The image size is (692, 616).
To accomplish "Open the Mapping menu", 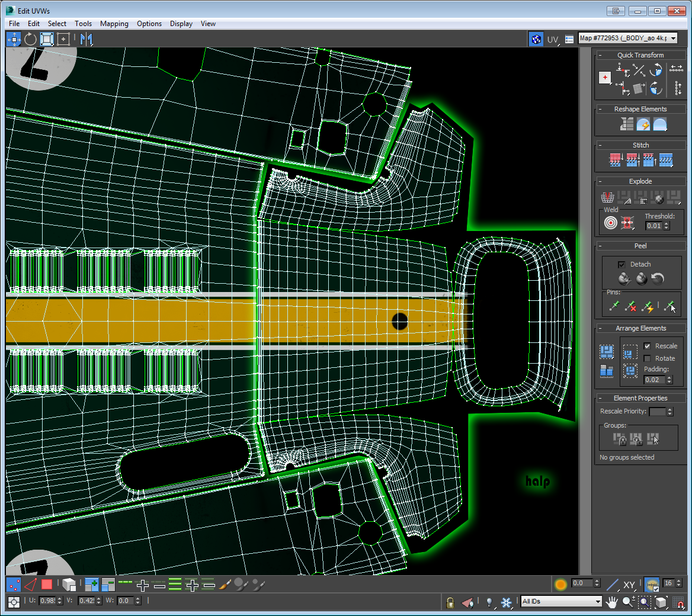I will 114,24.
